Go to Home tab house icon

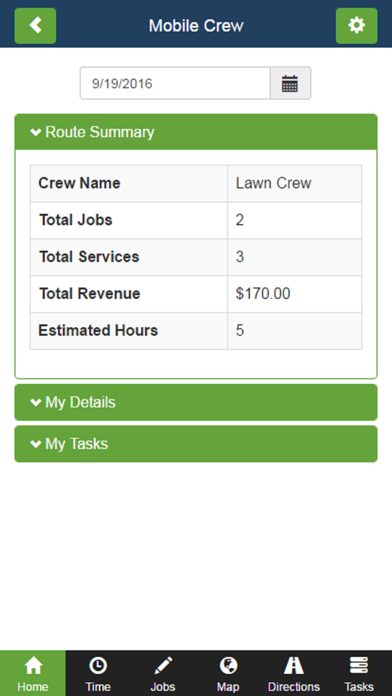pyautogui.click(x=33, y=666)
